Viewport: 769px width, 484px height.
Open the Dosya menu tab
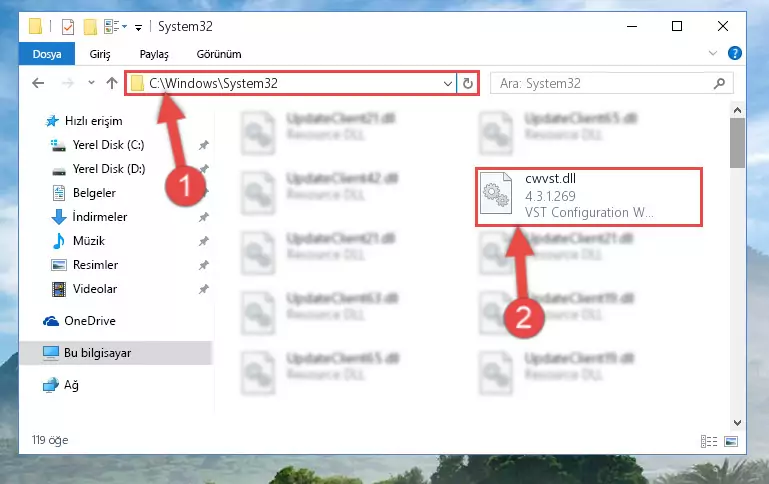47,54
